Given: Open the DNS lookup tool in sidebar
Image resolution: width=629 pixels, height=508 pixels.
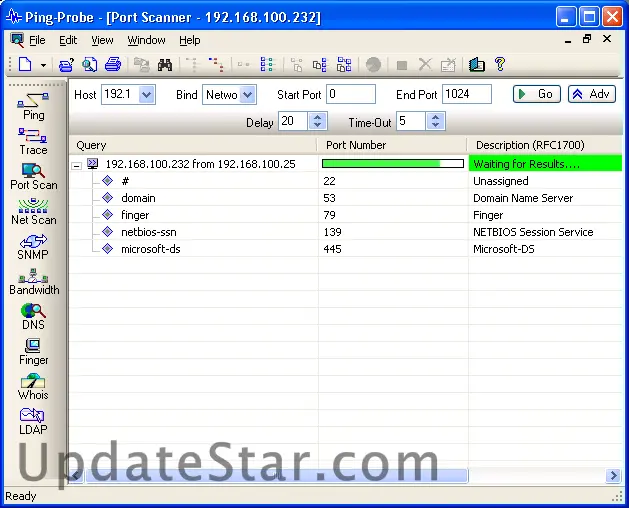Looking at the screenshot, I should [x=33, y=317].
